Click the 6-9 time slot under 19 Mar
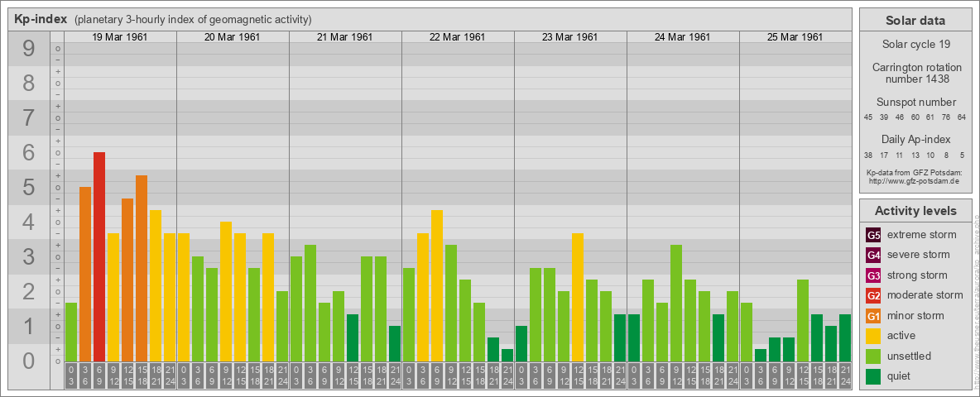The width and height of the screenshot is (980, 397). [99, 375]
